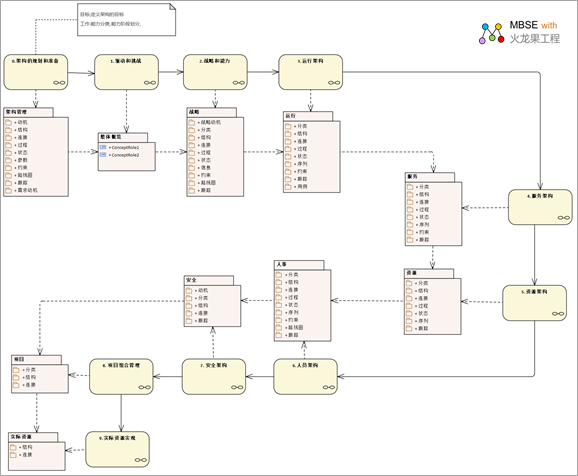This screenshot has height=476, width=578.
Task: Click composite glasses icon in 7.安全架构 activity
Action: (237, 387)
